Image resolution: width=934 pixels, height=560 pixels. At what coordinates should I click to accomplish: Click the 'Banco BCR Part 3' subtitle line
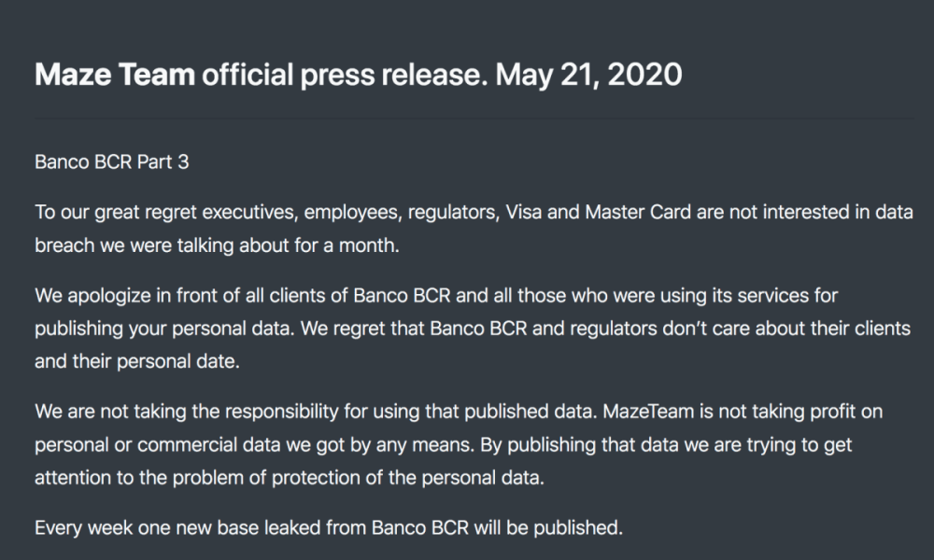(111, 161)
